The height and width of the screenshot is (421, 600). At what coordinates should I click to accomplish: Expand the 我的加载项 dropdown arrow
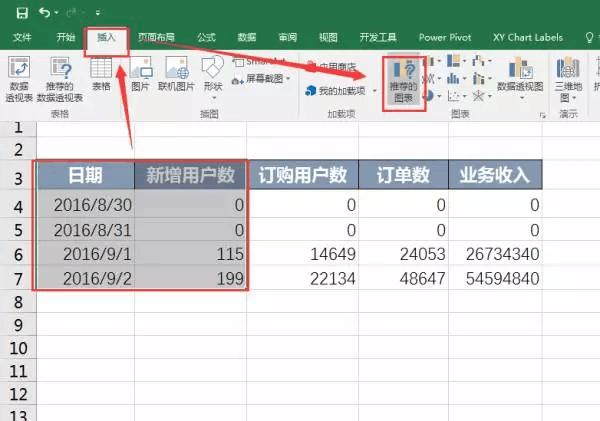(375, 91)
